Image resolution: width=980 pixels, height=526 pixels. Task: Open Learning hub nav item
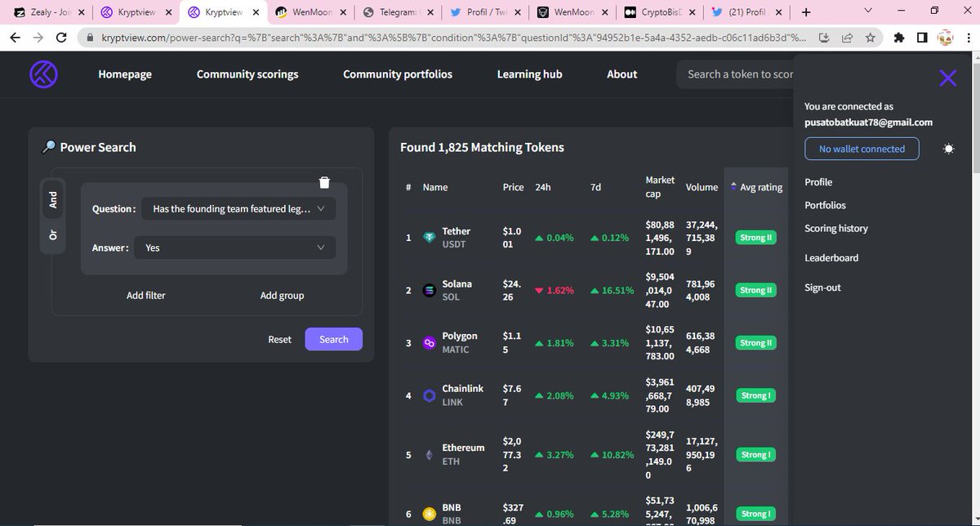pos(529,74)
